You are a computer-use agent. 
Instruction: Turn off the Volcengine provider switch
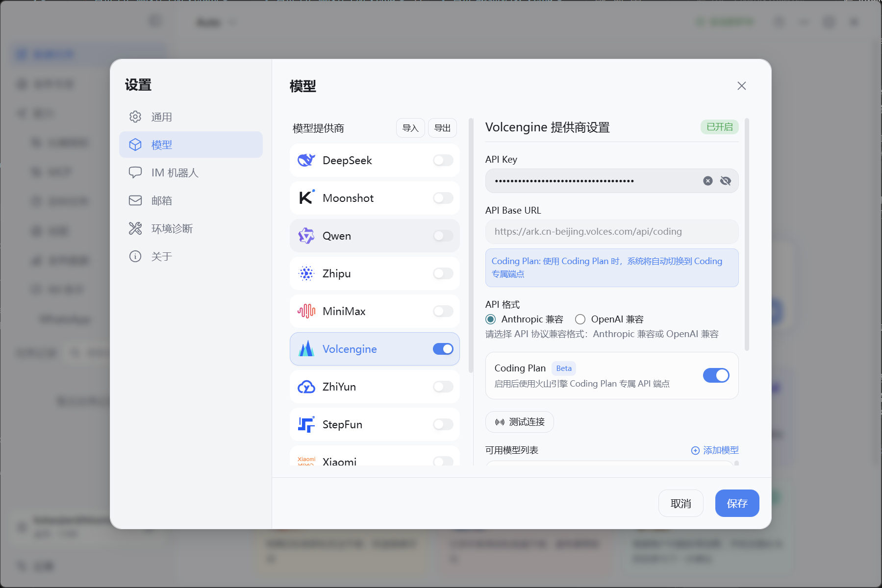point(443,349)
